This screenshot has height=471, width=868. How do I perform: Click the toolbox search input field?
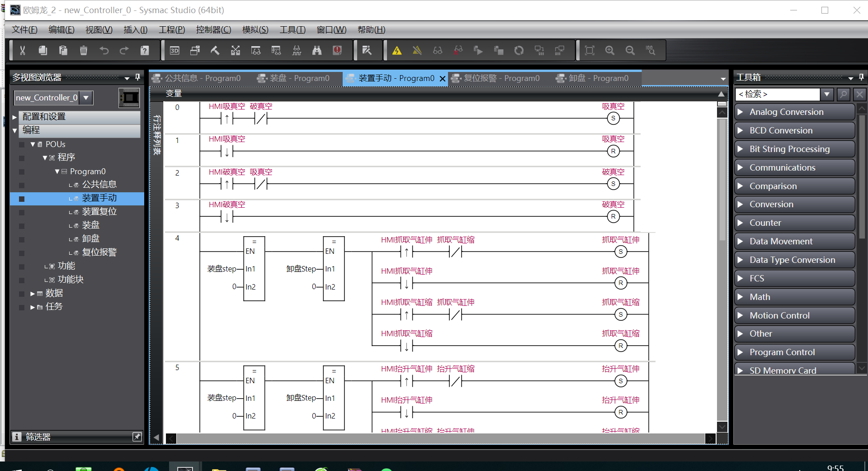point(778,94)
